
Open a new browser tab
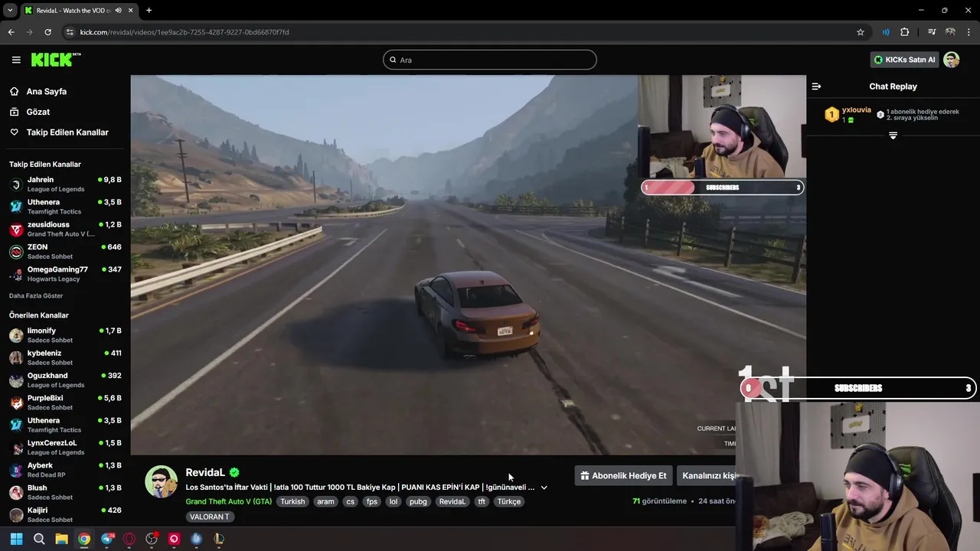click(149, 10)
